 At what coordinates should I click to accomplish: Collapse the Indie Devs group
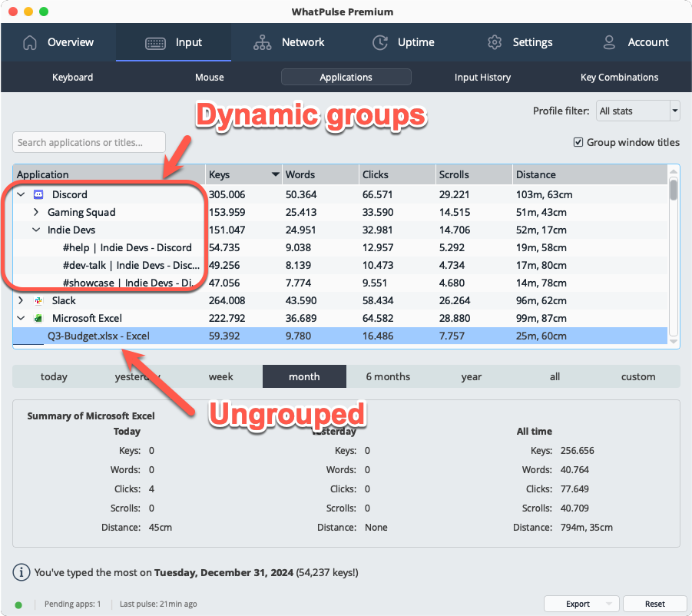click(x=36, y=230)
